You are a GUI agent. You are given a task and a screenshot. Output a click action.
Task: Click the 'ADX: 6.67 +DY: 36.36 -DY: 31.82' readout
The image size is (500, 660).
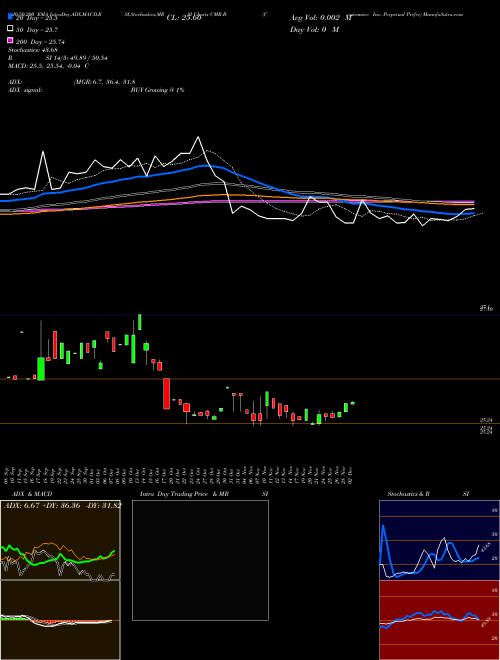click(62, 505)
